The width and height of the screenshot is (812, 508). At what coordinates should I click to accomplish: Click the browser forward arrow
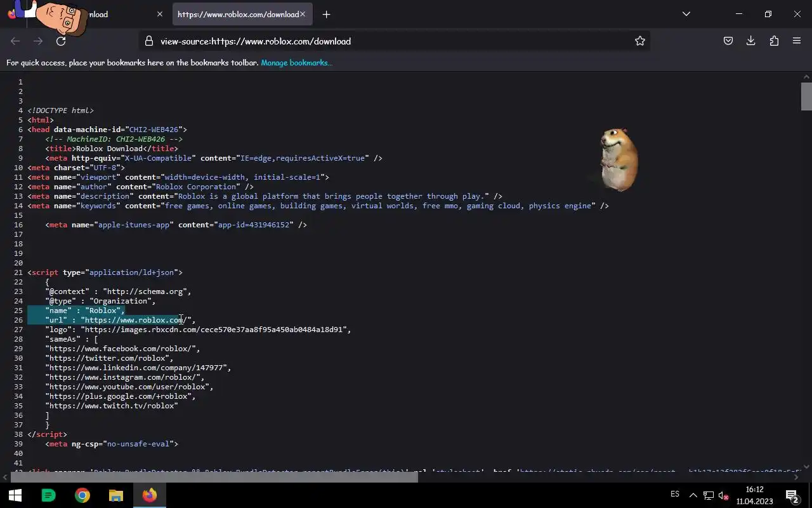(x=38, y=41)
